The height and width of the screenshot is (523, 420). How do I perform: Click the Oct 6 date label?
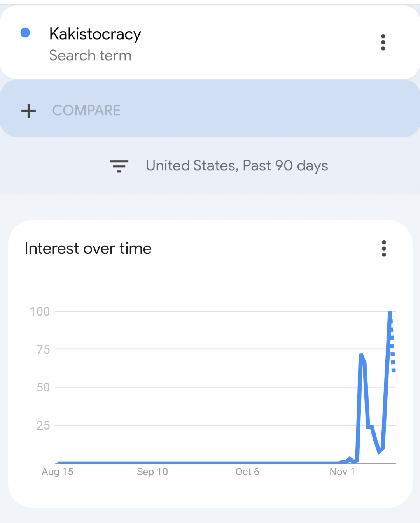pos(247,472)
